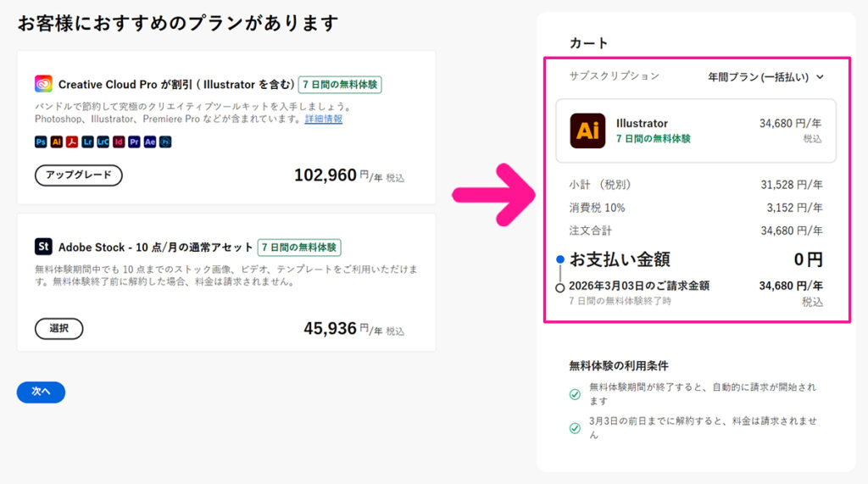
Task: Click the 3,152 円/年 tax value
Action: pos(794,208)
